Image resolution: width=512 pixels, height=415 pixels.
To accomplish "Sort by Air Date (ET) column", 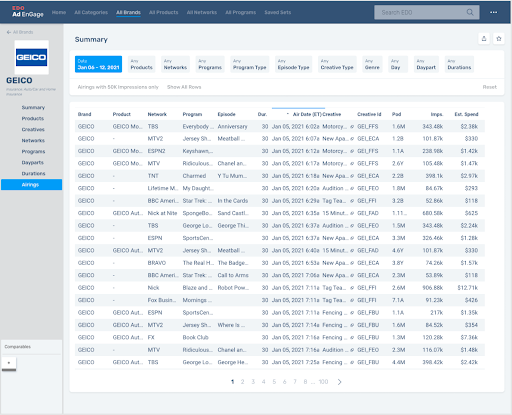I will point(307,114).
